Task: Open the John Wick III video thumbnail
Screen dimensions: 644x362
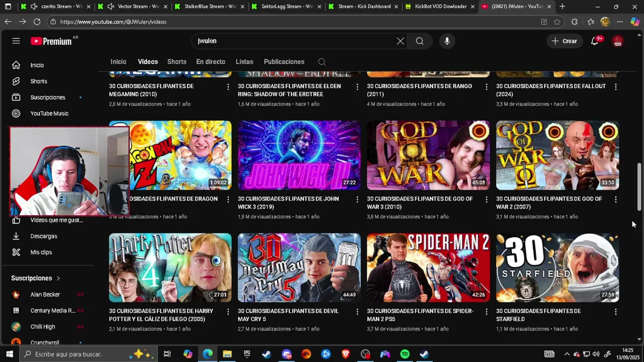Action: point(299,155)
